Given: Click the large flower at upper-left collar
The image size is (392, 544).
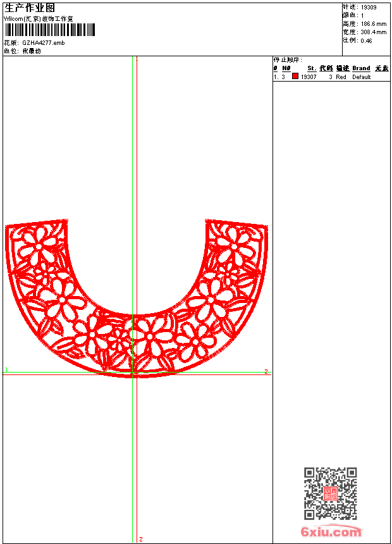Looking at the screenshot, I should pyautogui.click(x=38, y=247).
